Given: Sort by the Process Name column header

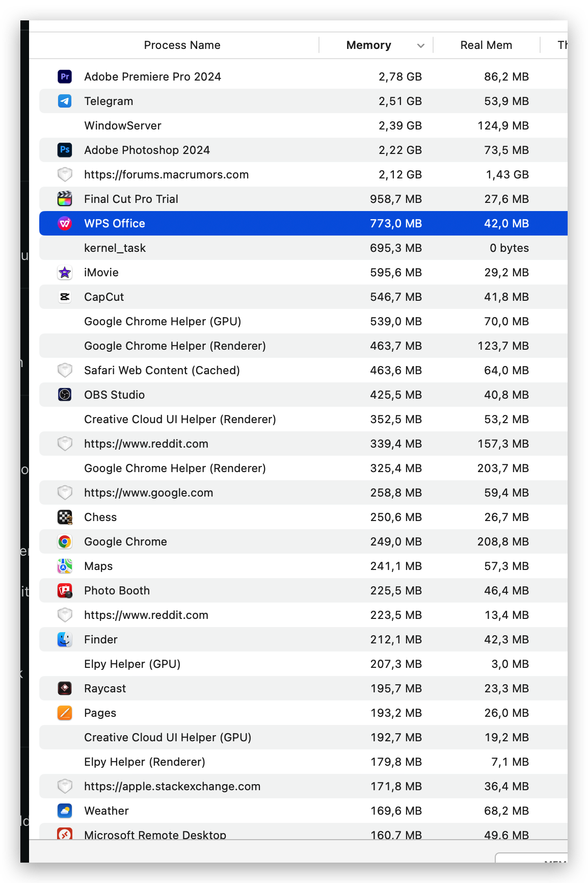Looking at the screenshot, I should tap(182, 45).
